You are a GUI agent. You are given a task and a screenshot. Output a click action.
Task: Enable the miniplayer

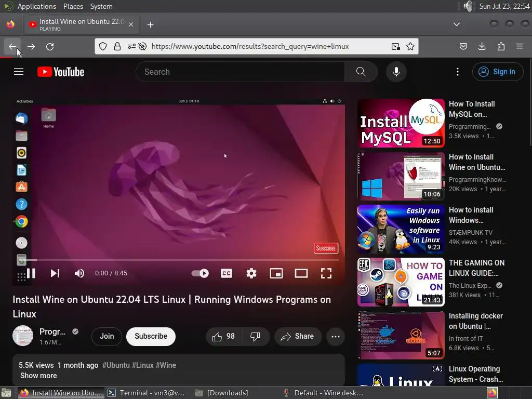coord(276,273)
